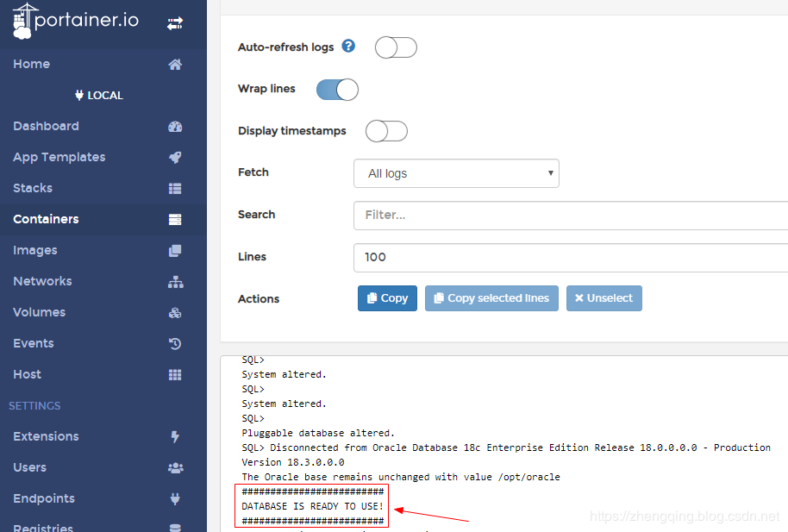Viewport: 788px width, 532px height.
Task: Click the Home house icon
Action: coord(175,65)
